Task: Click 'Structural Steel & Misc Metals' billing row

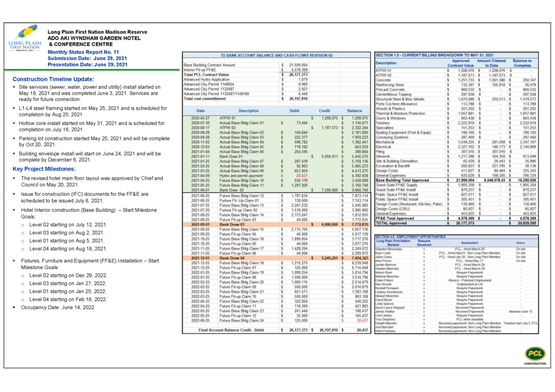Action: pos(456,99)
